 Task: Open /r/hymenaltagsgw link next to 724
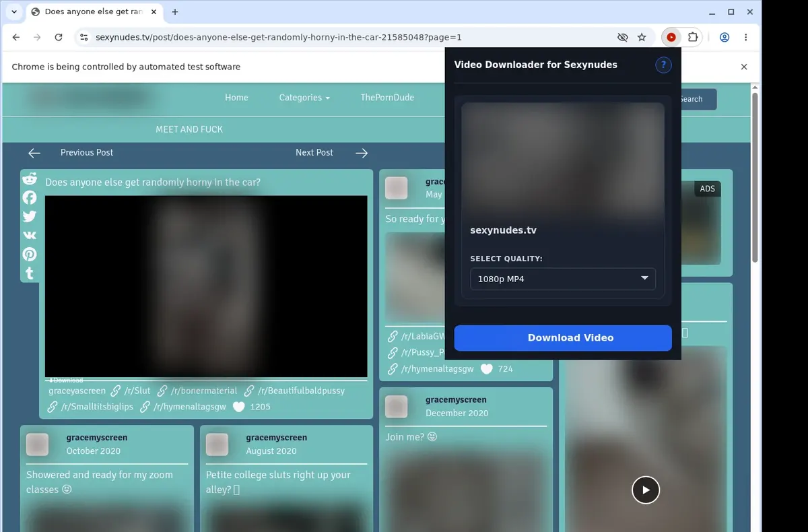click(x=438, y=369)
